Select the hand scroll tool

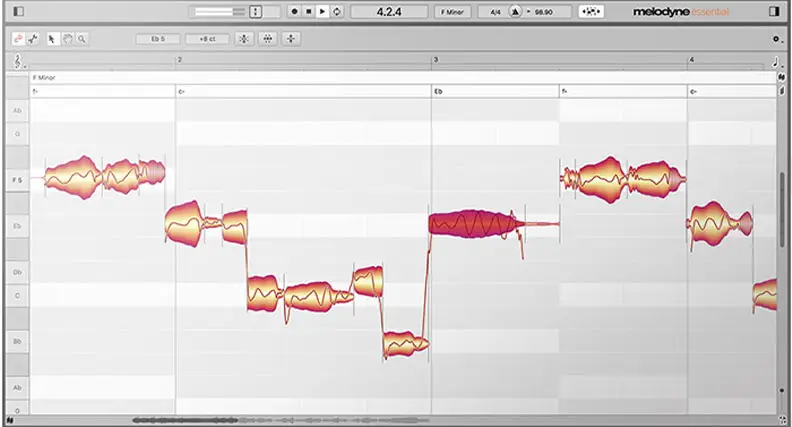coord(67,38)
